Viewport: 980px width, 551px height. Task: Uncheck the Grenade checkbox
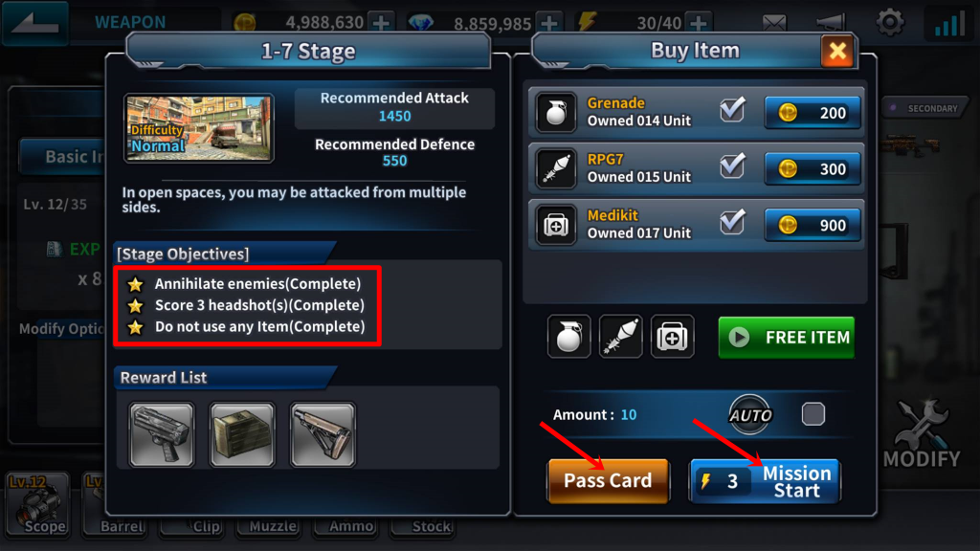coord(732,111)
